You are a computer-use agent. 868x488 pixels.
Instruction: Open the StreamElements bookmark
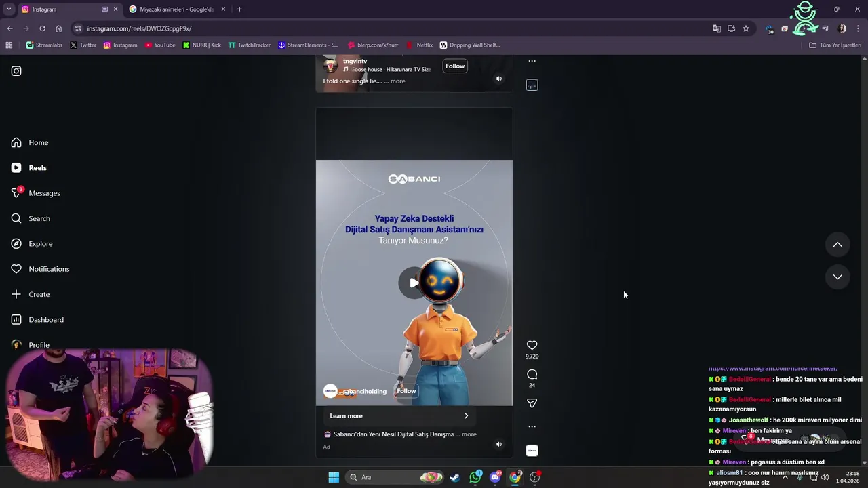pos(309,45)
